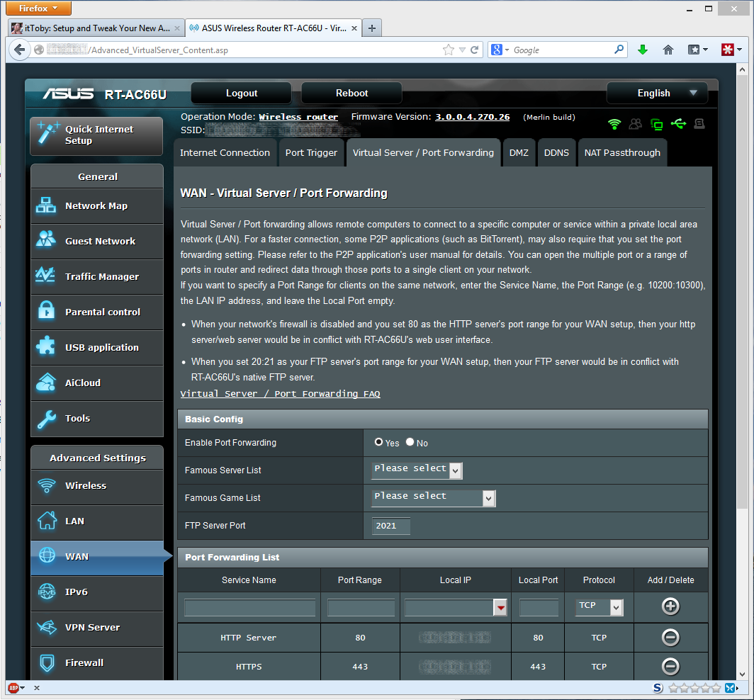Switch to itToby browser tab

[x=96, y=28]
